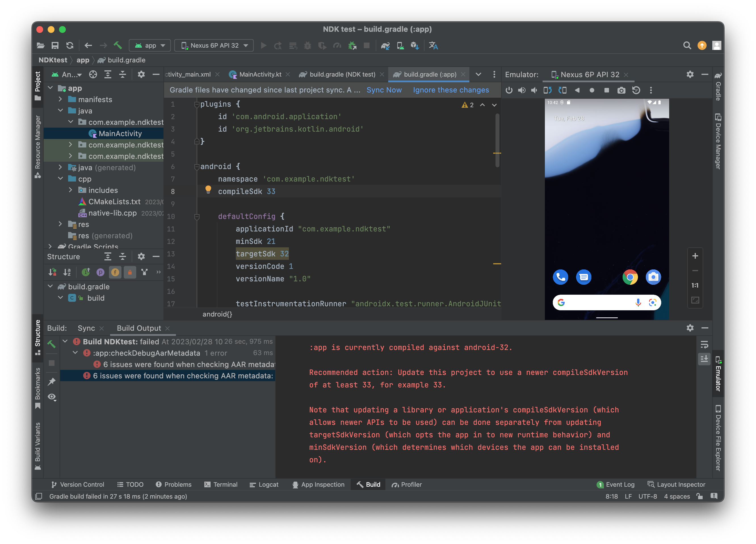Open Nexus 6P API 32 device dropdown

[x=214, y=45]
